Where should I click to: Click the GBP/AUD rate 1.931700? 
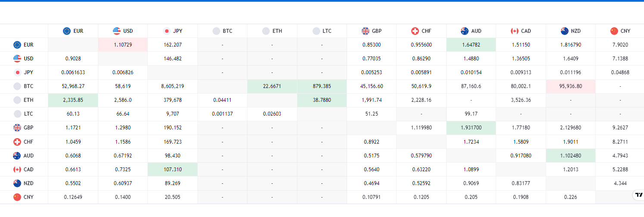pos(471,128)
